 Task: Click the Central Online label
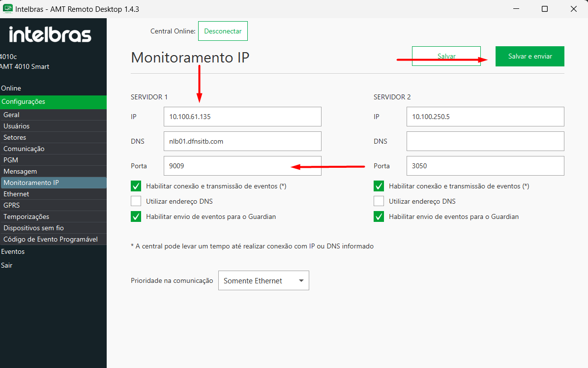click(x=173, y=31)
